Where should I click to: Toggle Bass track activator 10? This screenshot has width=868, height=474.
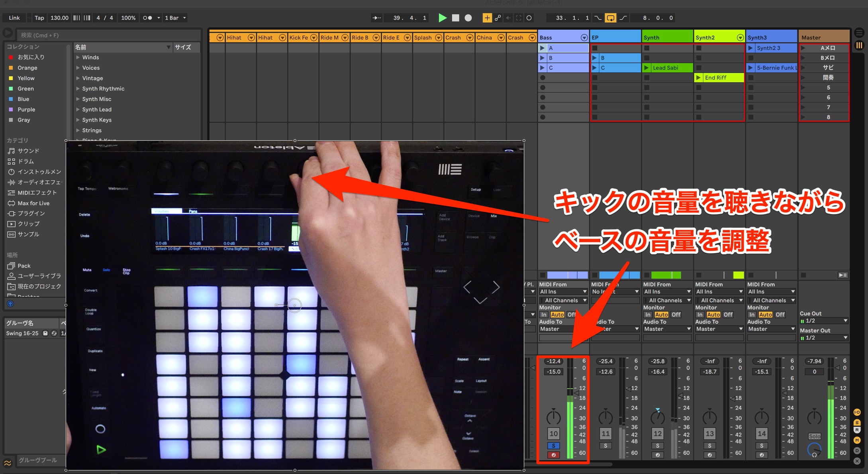(554, 434)
